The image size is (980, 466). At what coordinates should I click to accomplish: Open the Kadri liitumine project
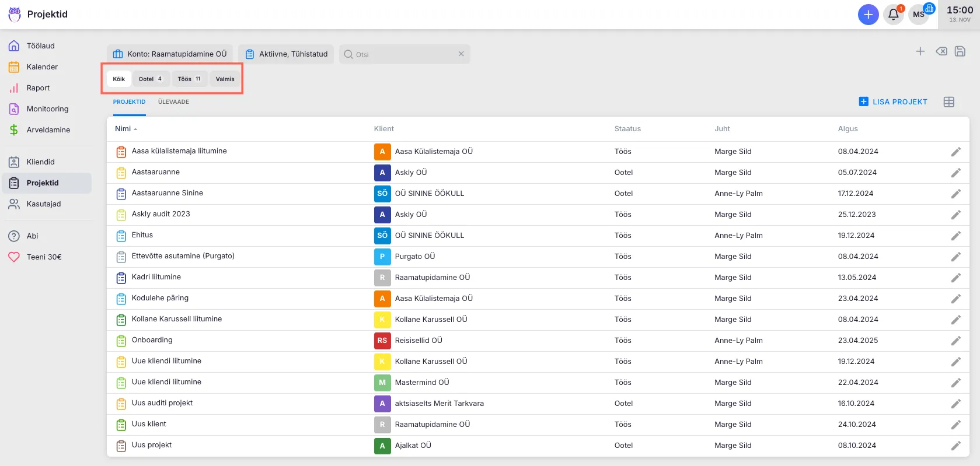(156, 277)
